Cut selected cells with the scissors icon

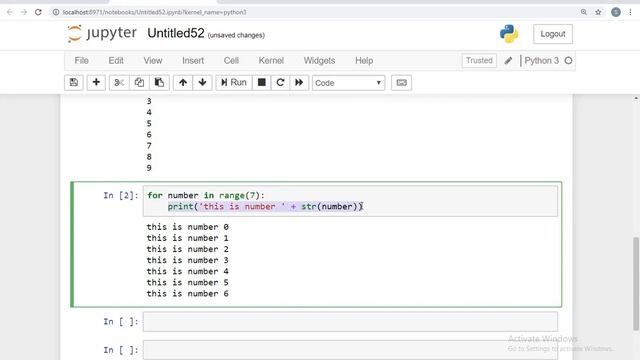coord(119,82)
